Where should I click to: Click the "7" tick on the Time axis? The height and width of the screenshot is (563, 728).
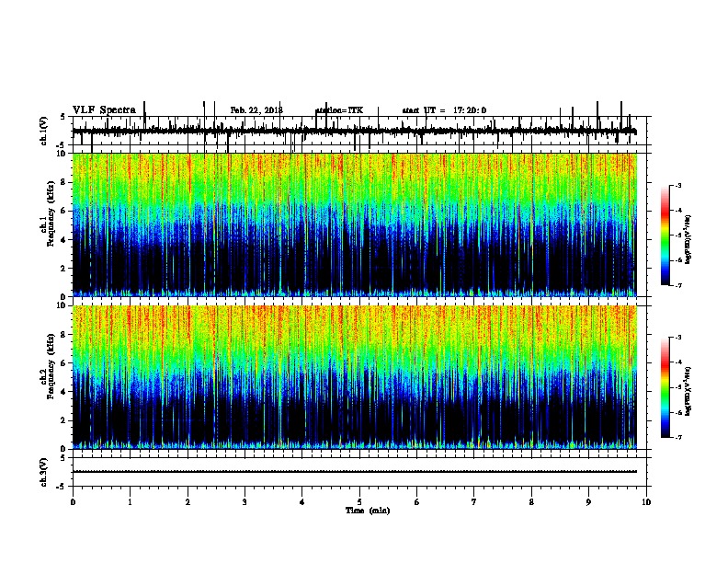(474, 502)
